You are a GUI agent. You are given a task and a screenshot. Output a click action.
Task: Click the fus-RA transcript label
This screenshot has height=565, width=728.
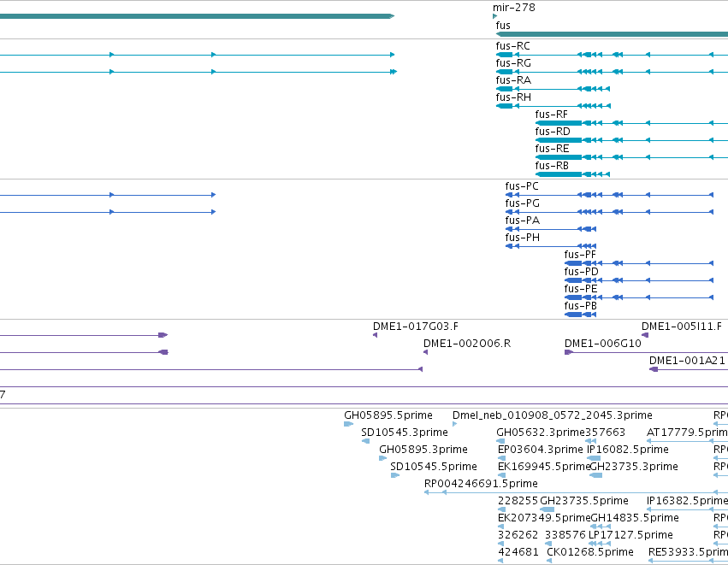coord(513,80)
